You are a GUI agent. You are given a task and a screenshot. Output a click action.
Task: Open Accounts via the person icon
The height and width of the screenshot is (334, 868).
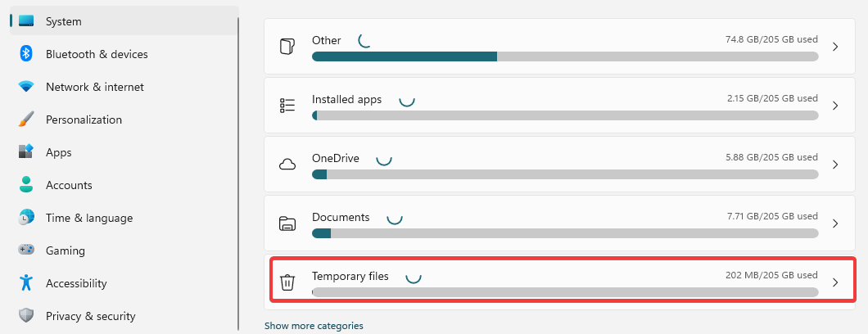click(x=26, y=185)
